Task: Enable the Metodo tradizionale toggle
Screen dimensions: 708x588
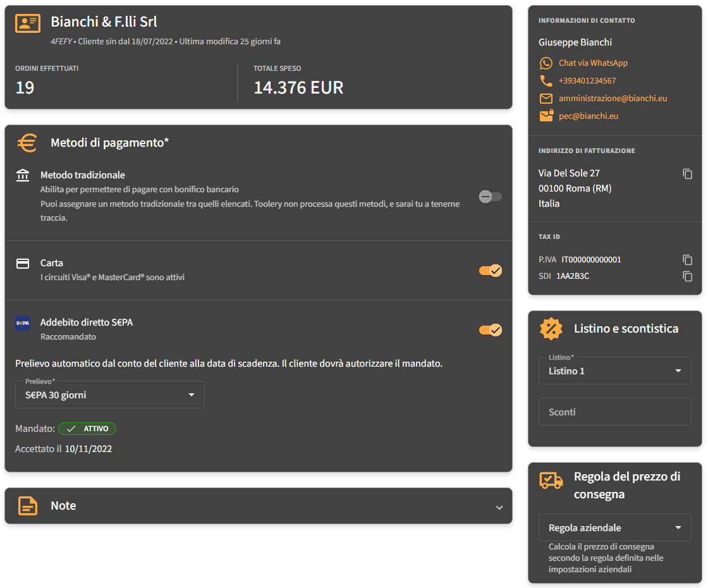Action: click(x=491, y=197)
